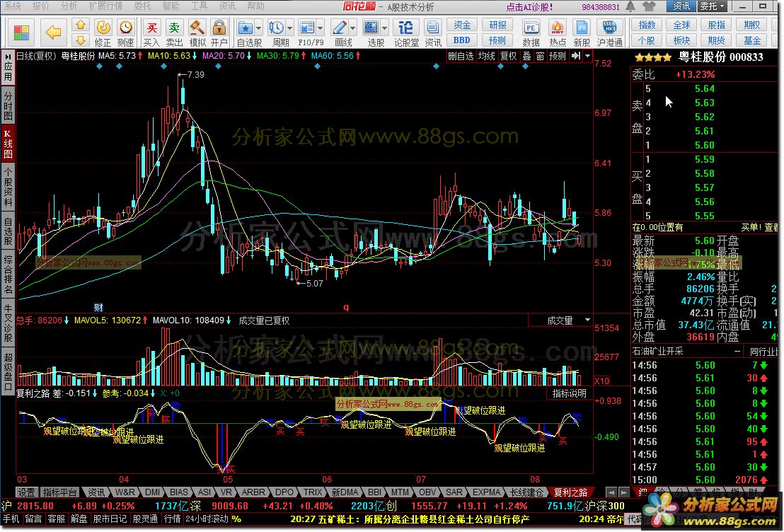Expand the F10/F9 dropdown arrow
Viewport: 784px width, 532px height.
pos(321,28)
